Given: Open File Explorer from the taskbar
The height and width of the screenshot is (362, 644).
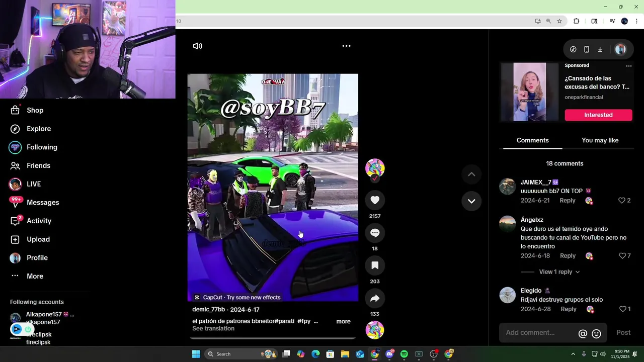Looking at the screenshot, I should [345, 354].
